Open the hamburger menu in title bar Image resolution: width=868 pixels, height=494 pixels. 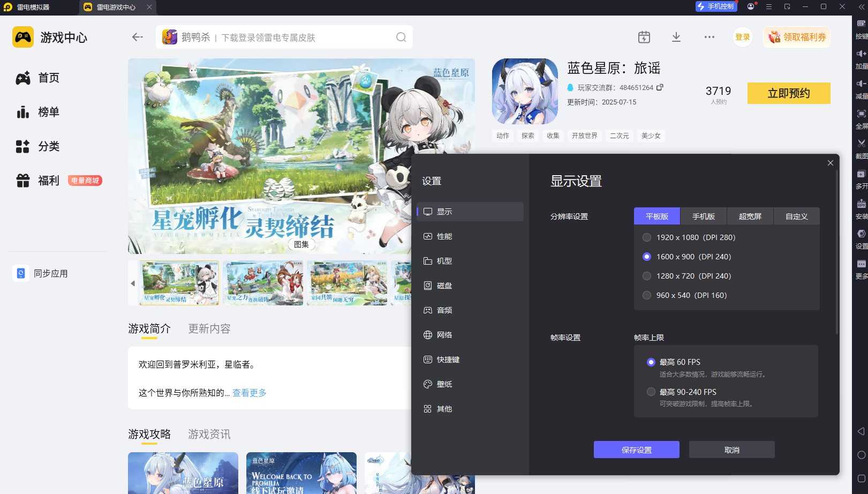tap(769, 6)
